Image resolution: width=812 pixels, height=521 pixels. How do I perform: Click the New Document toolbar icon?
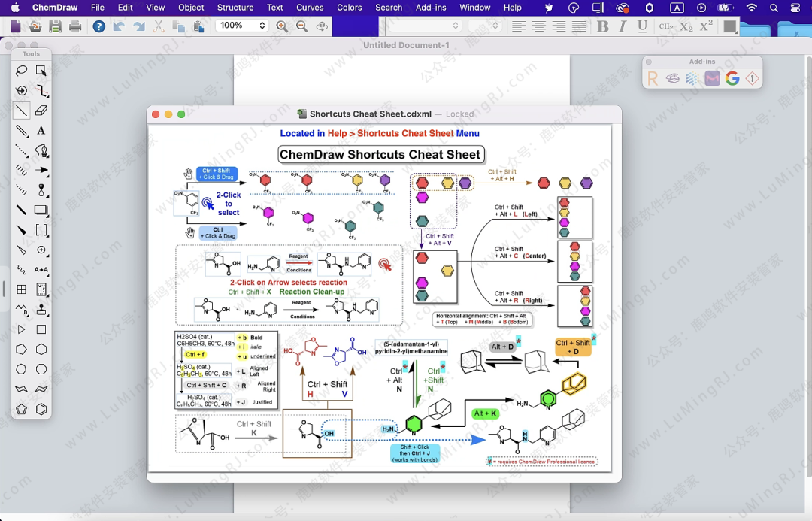(x=16, y=26)
